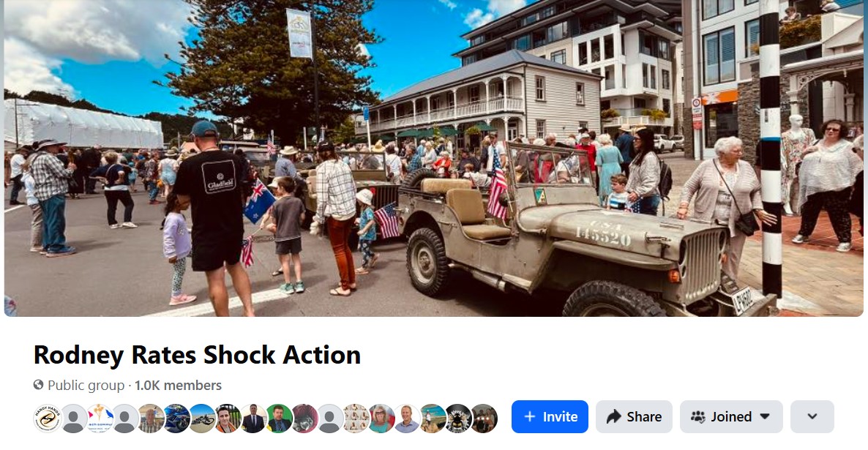The image size is (868, 450).
Task: Select the motorbike on beach avatar
Action: pyautogui.click(x=202, y=419)
